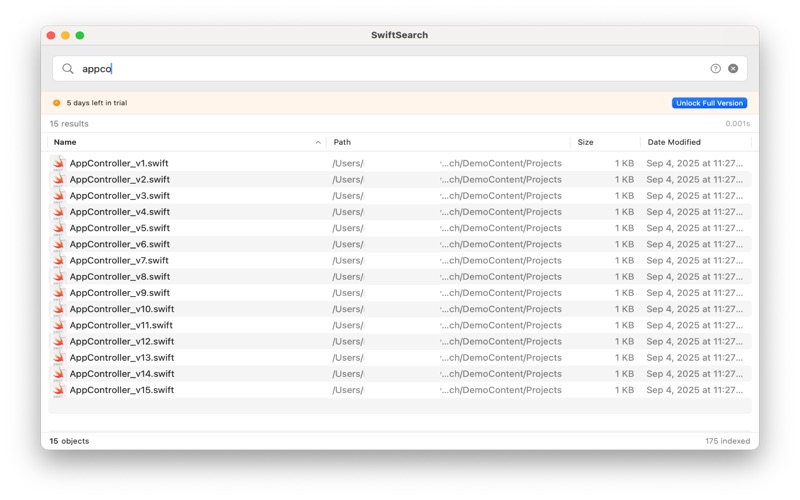The image size is (800, 500).
Task: Click the orange trial status dot icon
Action: tap(57, 103)
